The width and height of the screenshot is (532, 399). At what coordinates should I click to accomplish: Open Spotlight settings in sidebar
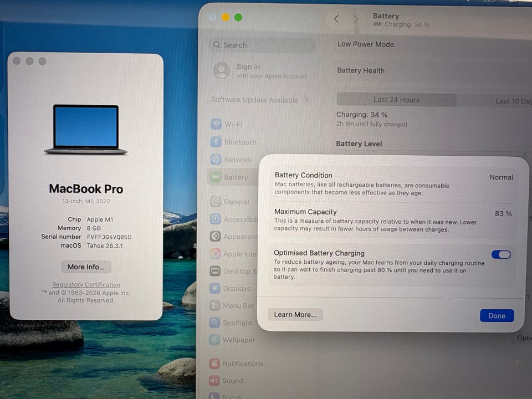[x=237, y=323]
